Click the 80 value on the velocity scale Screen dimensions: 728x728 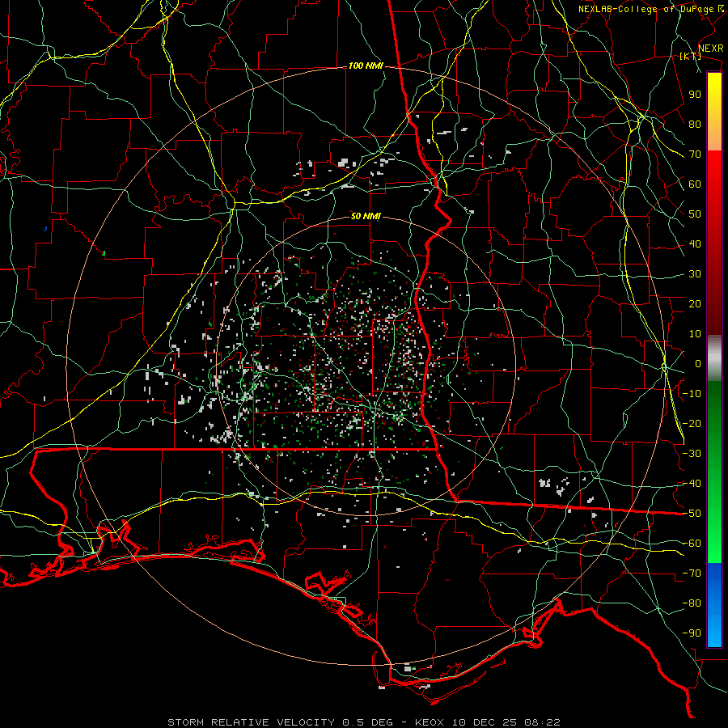695,124
